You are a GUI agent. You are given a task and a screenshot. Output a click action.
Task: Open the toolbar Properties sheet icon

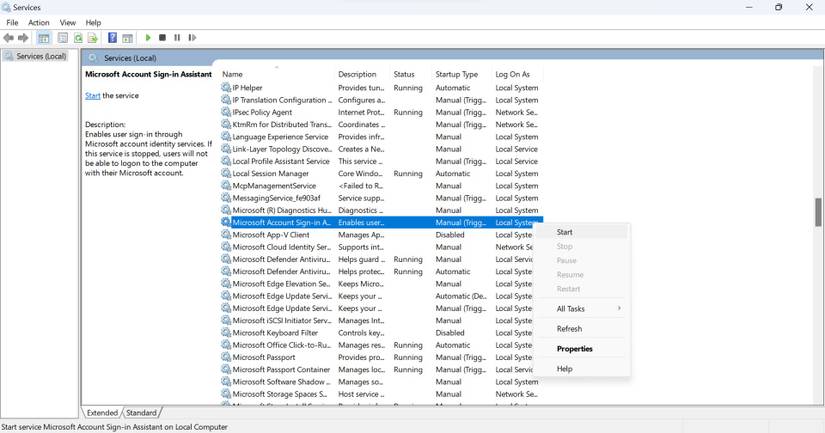click(x=63, y=38)
